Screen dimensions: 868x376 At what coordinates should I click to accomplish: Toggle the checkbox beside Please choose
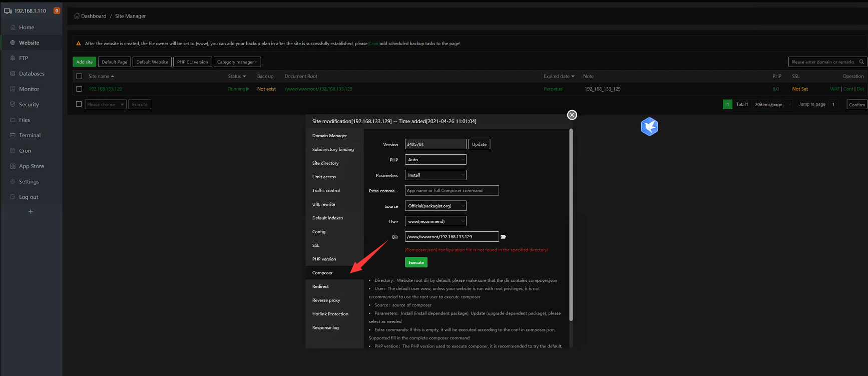click(79, 104)
